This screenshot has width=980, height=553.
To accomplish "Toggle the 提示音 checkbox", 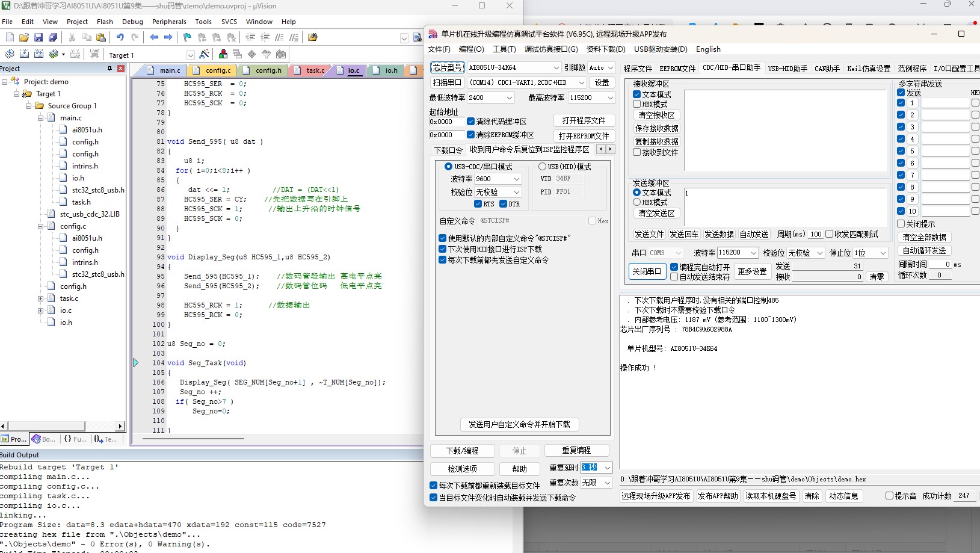I will pos(889,496).
